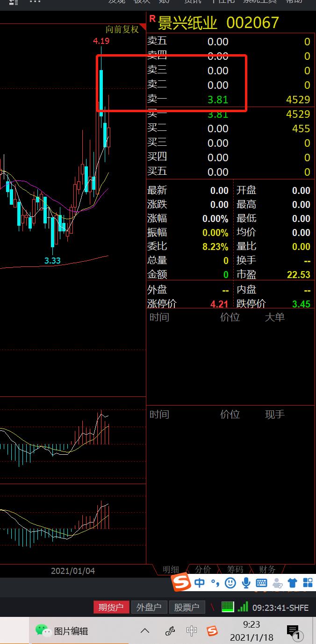
Task: Click the stock code 002067
Action: tap(252, 22)
